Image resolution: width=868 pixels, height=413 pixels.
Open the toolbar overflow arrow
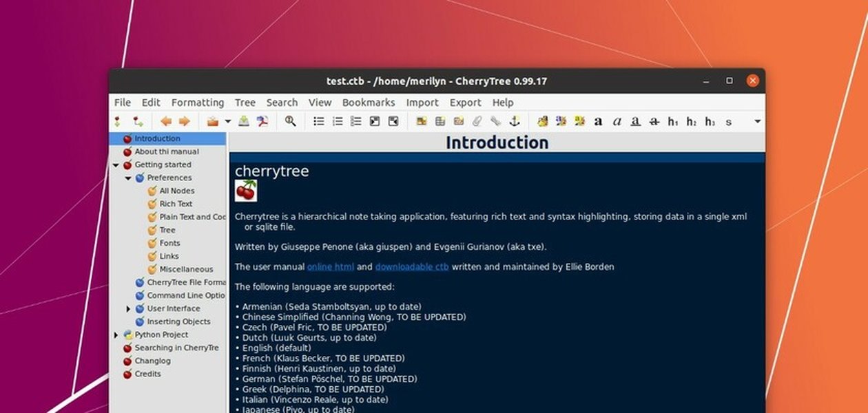click(757, 122)
